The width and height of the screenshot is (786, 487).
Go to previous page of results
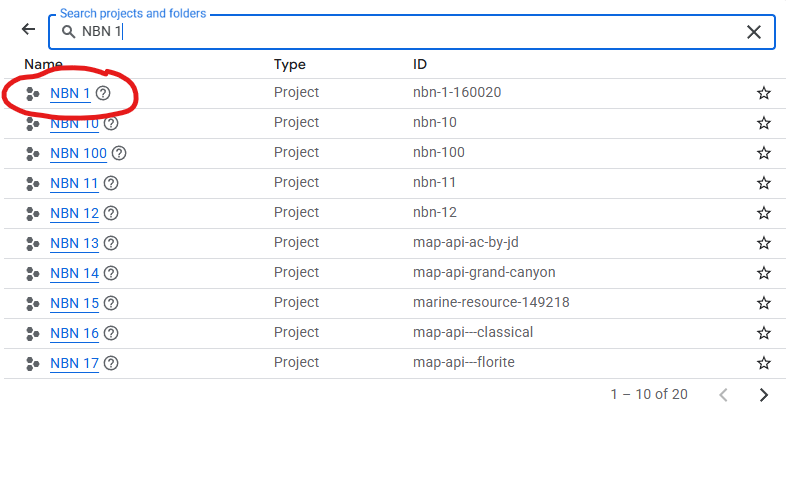pyautogui.click(x=724, y=395)
